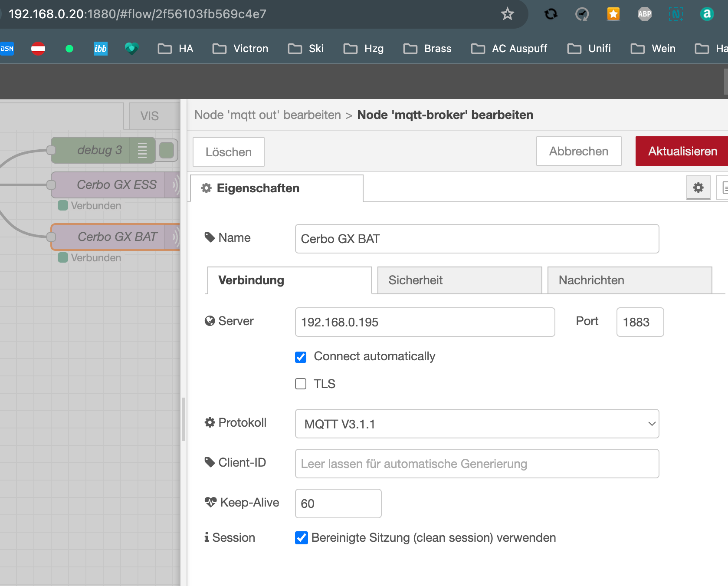
Task: Open the Austrian flag bookmark
Action: tap(38, 49)
